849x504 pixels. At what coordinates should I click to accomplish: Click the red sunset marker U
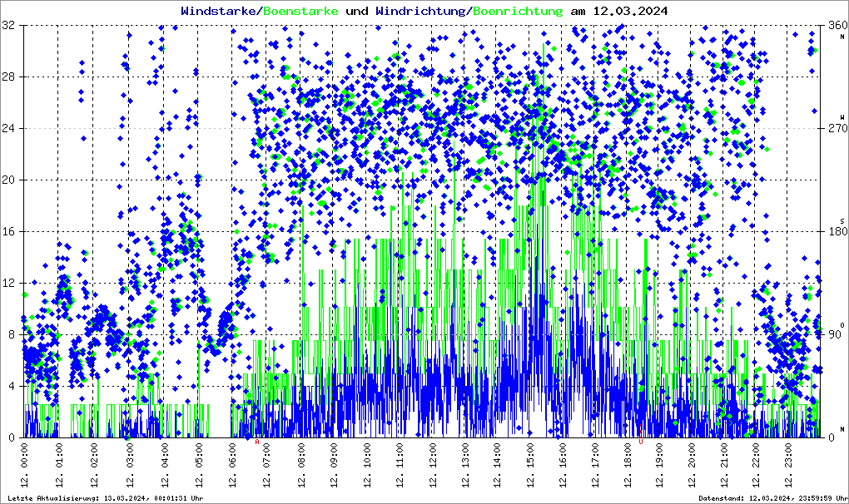click(641, 442)
